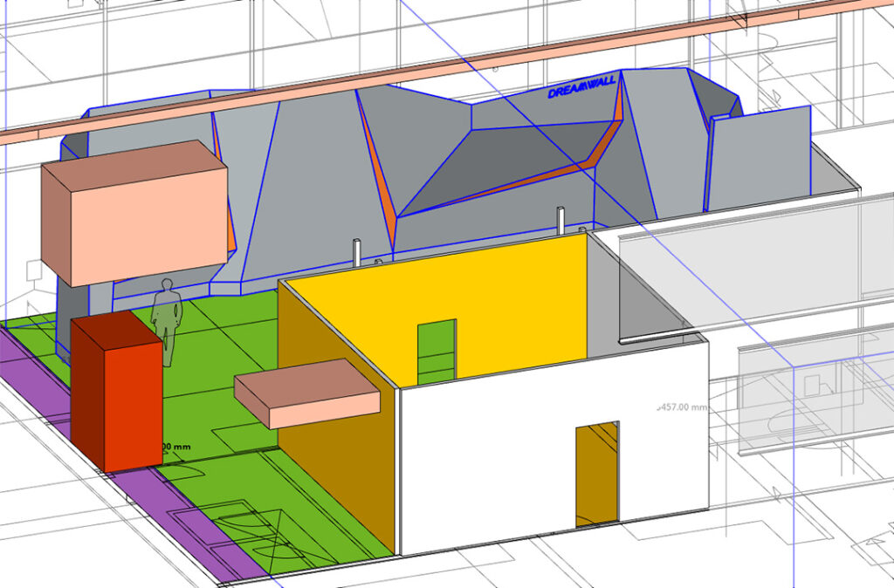
Task: Select the human silhouette figure
Action: (167, 321)
